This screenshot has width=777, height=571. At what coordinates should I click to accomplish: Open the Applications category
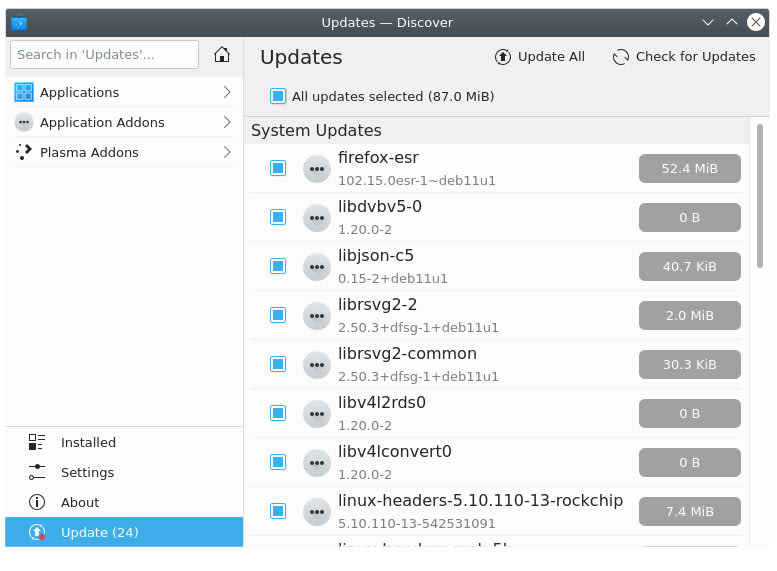click(124, 92)
